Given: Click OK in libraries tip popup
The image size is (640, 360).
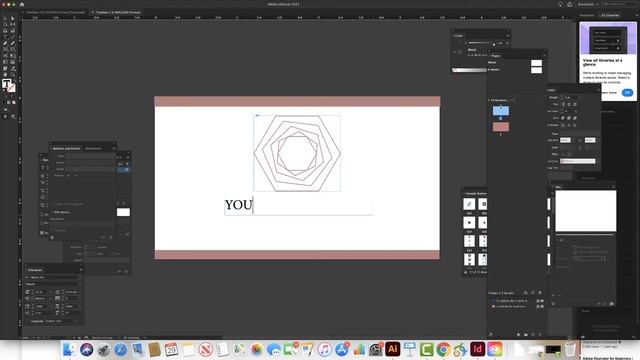Looking at the screenshot, I should (627, 93).
